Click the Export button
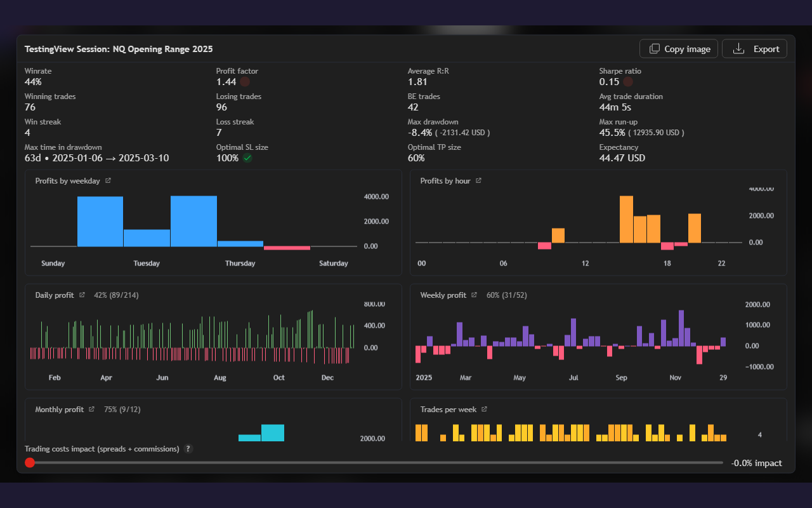The width and height of the screenshot is (812, 508). pos(754,49)
